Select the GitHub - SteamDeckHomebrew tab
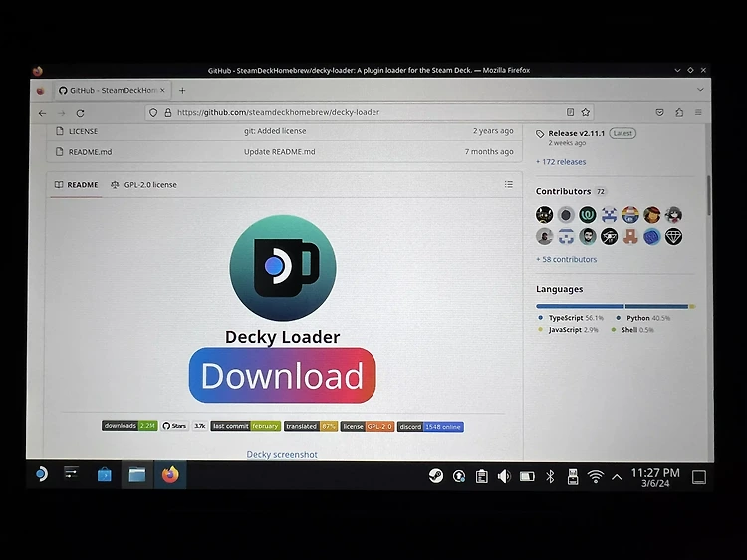 pos(112,90)
